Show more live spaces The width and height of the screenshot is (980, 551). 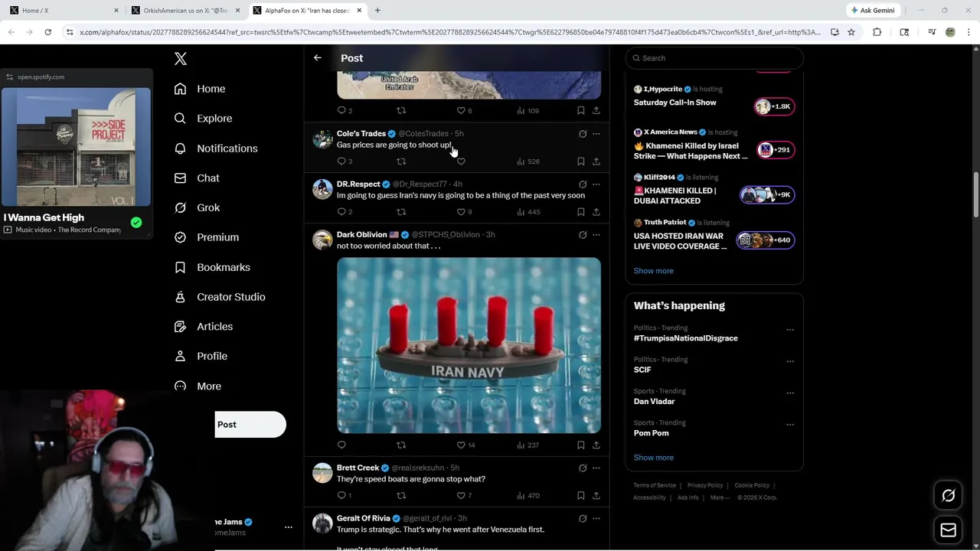pyautogui.click(x=653, y=271)
